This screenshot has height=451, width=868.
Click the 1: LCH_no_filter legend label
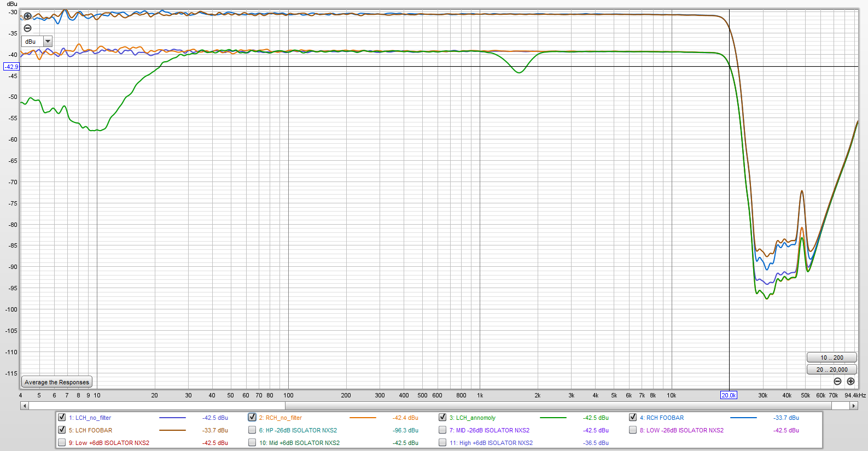click(90, 418)
